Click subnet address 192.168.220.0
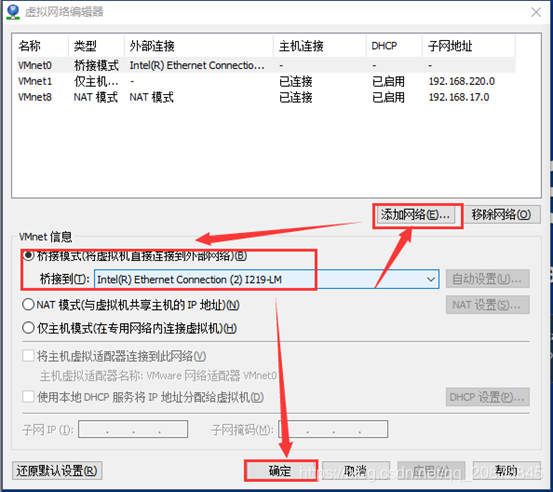 point(462,81)
